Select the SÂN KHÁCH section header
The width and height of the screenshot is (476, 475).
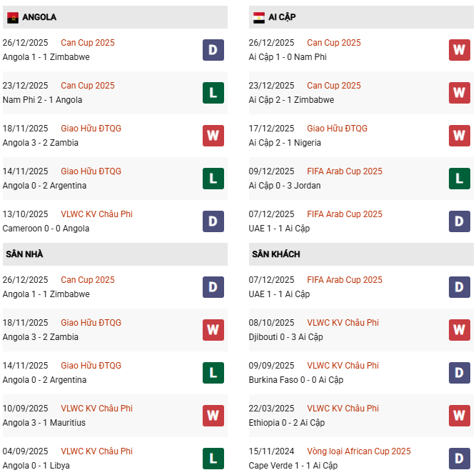[x=275, y=254]
